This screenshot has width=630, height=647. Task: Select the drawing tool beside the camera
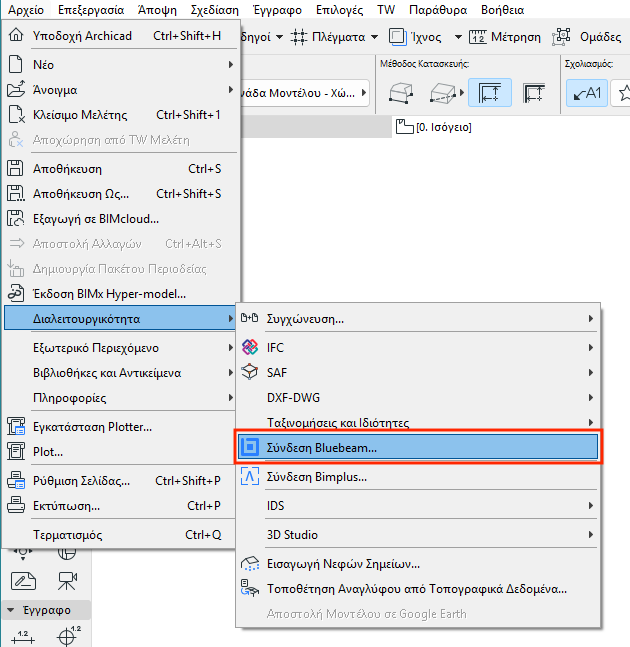23,581
